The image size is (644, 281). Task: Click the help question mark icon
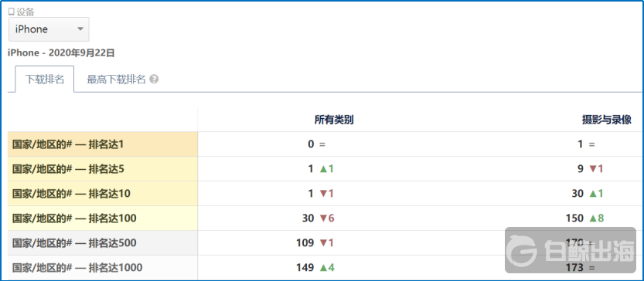pos(154,80)
